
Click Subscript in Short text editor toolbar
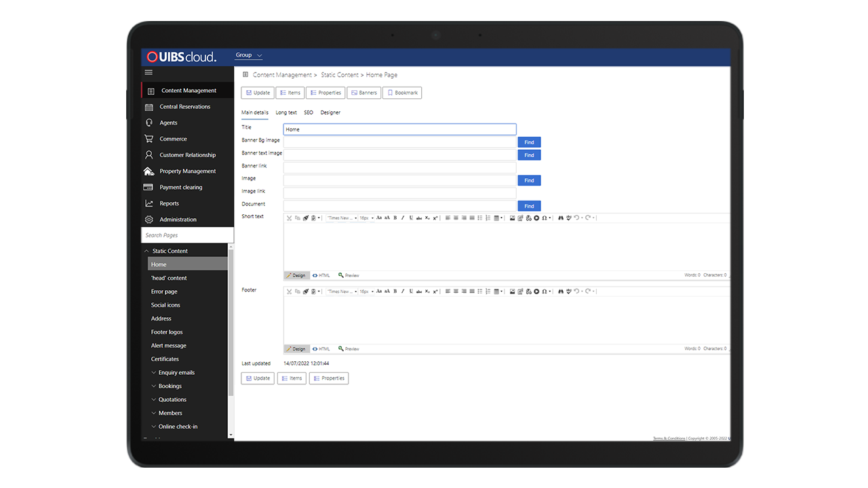pyautogui.click(x=427, y=218)
